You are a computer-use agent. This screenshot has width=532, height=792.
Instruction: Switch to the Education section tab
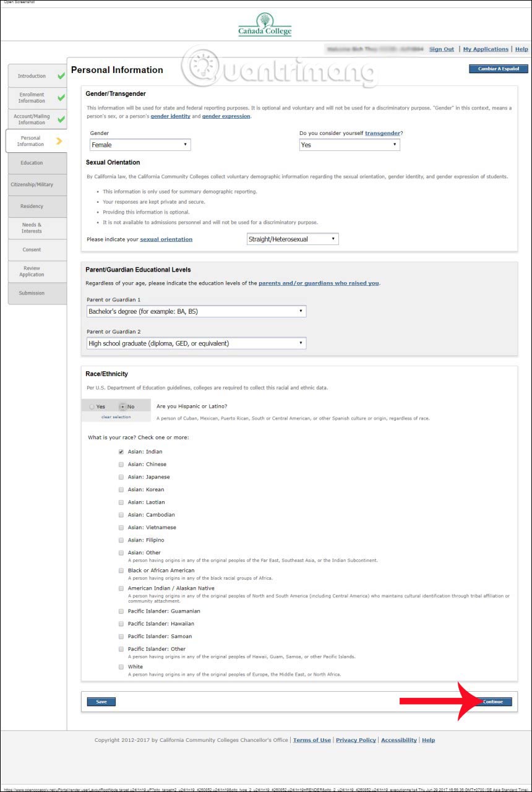click(x=36, y=163)
